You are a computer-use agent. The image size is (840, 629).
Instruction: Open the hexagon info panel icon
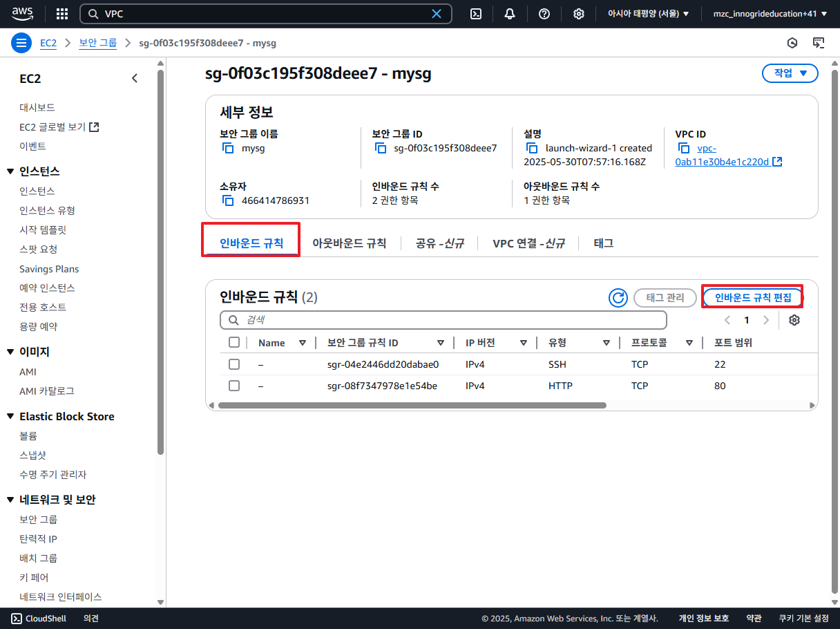(x=792, y=43)
